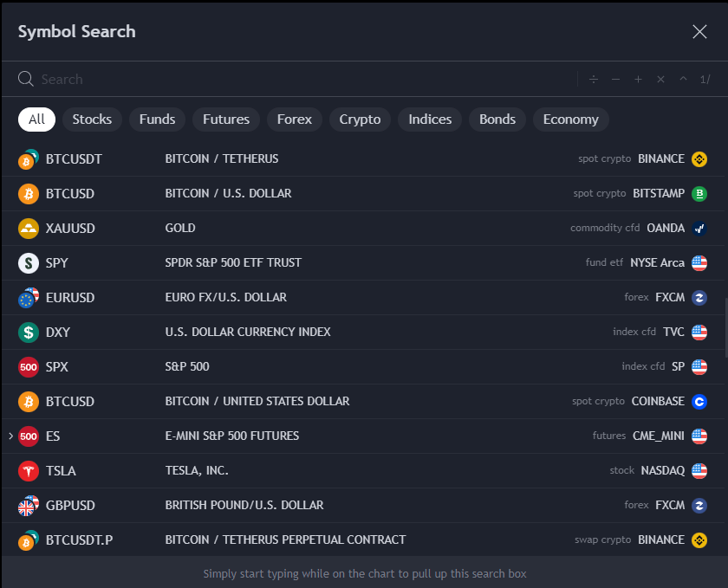728x588 pixels.
Task: Pick EURUSD Euro FX/U.S. Dollar row
Action: click(x=347, y=298)
